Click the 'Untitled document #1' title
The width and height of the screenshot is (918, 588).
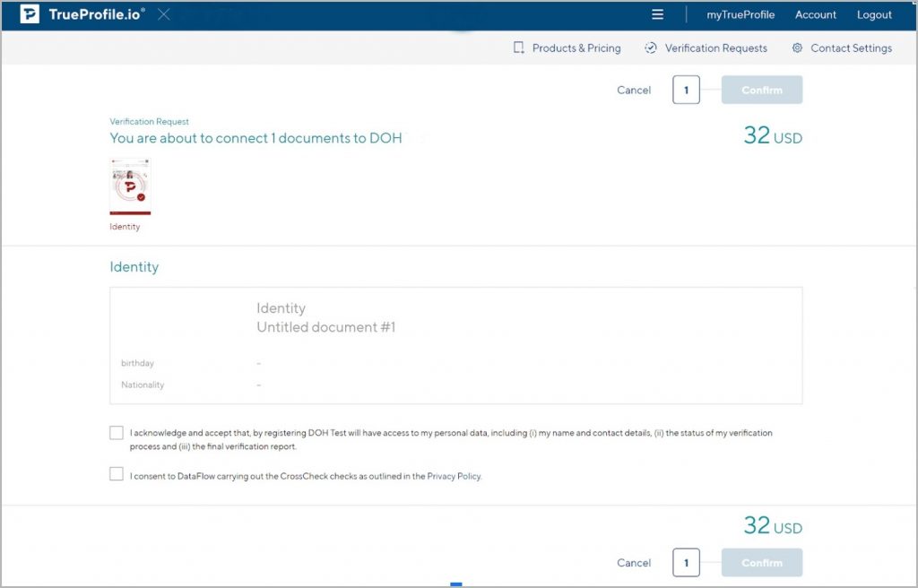click(x=326, y=327)
